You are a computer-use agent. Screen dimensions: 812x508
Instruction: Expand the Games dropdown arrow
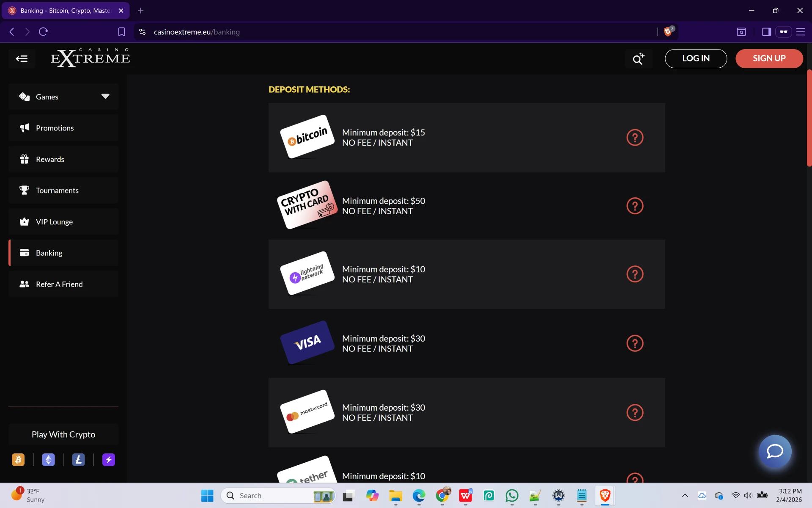105,97
